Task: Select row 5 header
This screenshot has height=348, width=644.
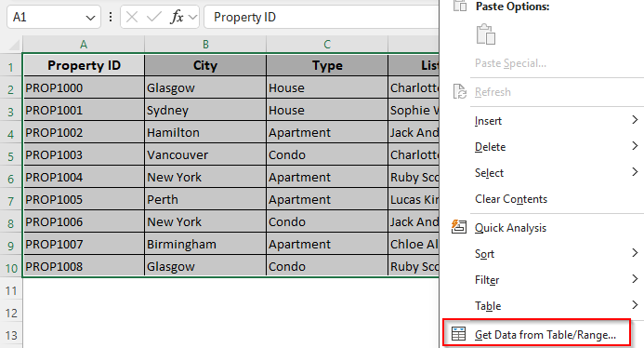Action: pos(10,155)
